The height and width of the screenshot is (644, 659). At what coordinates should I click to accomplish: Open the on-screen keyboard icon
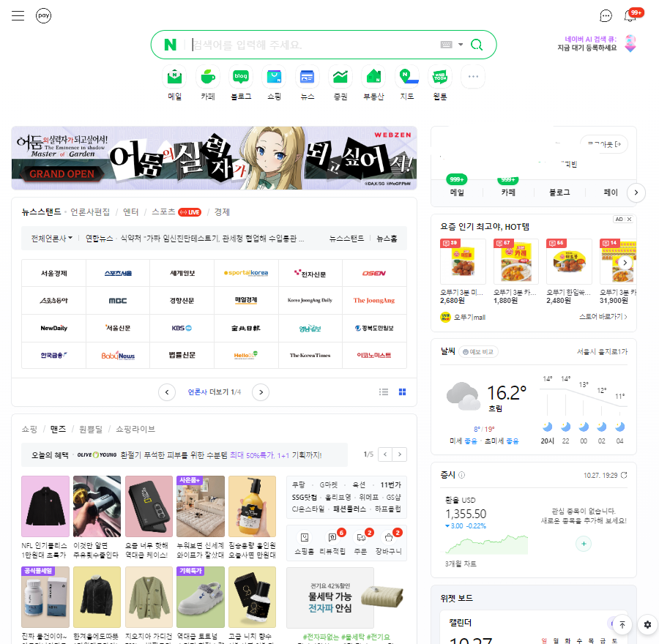click(447, 45)
